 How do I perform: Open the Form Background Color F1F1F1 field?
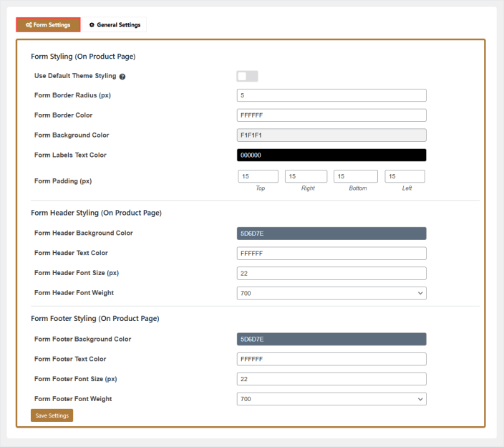331,135
